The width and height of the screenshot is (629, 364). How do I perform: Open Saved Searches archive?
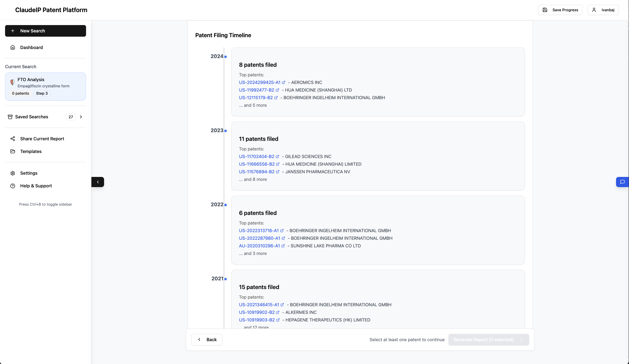click(10, 117)
